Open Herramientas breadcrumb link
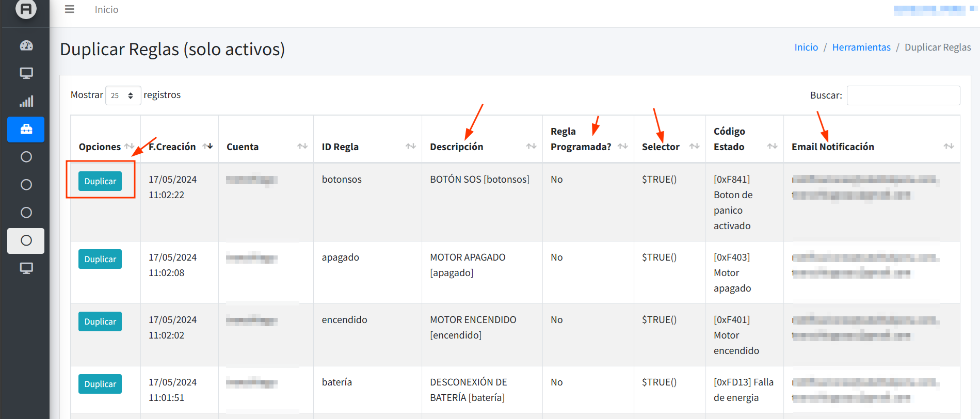 tap(861, 47)
